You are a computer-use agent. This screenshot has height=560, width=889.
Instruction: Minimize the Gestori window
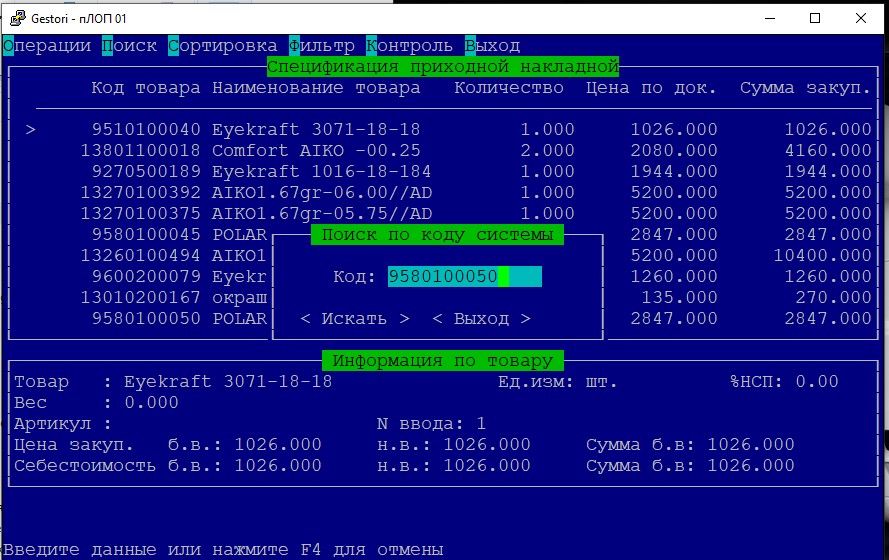(769, 18)
